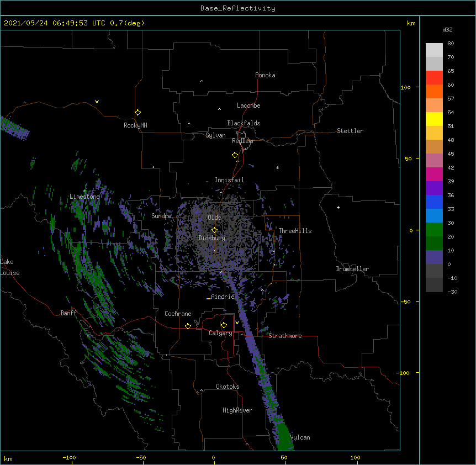This screenshot has height=465, width=476.
Task: Click the white asterisk marker above Limestone
Action: coord(84,191)
